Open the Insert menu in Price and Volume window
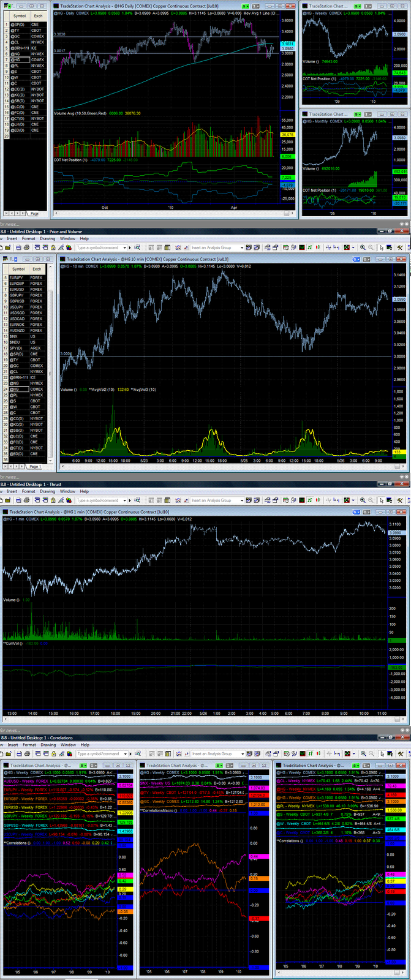 (12, 238)
